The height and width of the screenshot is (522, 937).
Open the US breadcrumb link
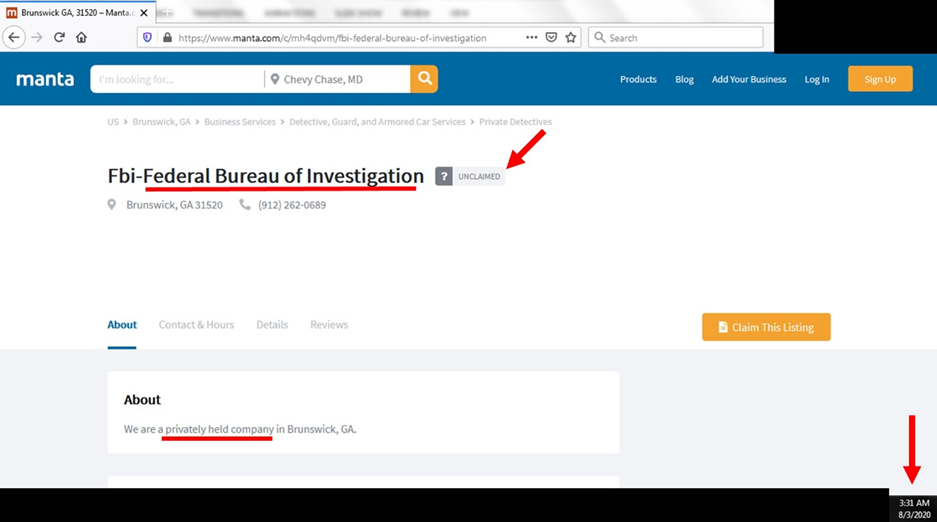(x=113, y=122)
